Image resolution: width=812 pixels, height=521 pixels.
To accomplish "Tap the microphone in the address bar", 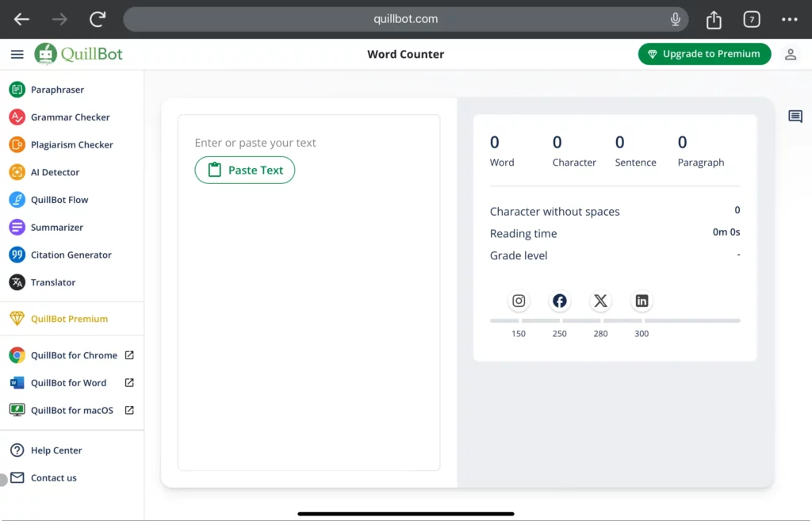I will tap(676, 19).
